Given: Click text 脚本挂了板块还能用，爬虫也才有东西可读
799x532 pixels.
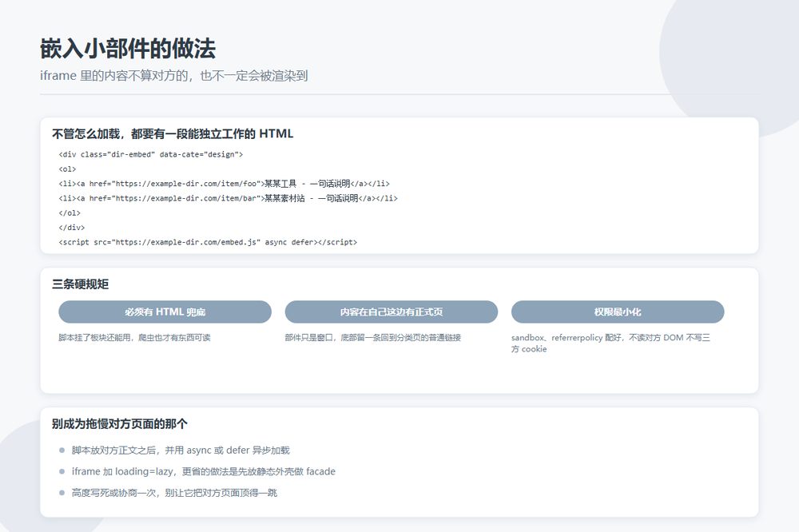Looking at the screenshot, I should 134,337.
